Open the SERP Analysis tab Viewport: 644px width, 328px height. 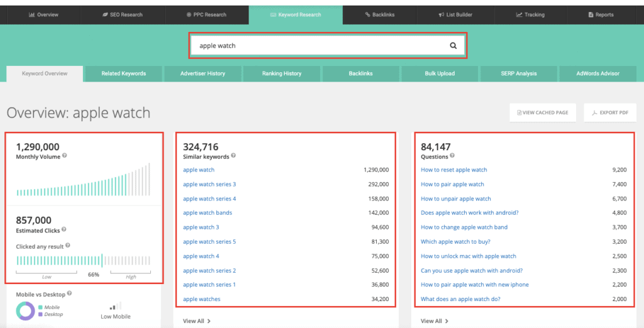[x=518, y=74]
